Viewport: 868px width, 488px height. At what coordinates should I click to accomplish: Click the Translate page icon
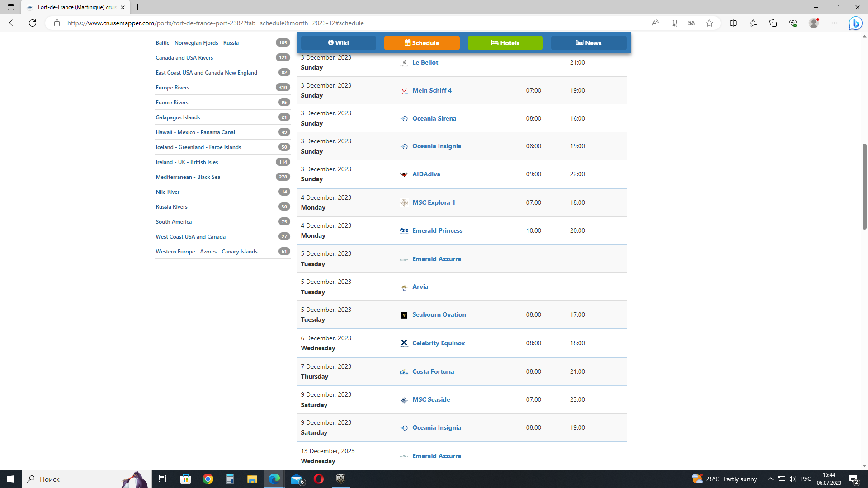coord(691,23)
